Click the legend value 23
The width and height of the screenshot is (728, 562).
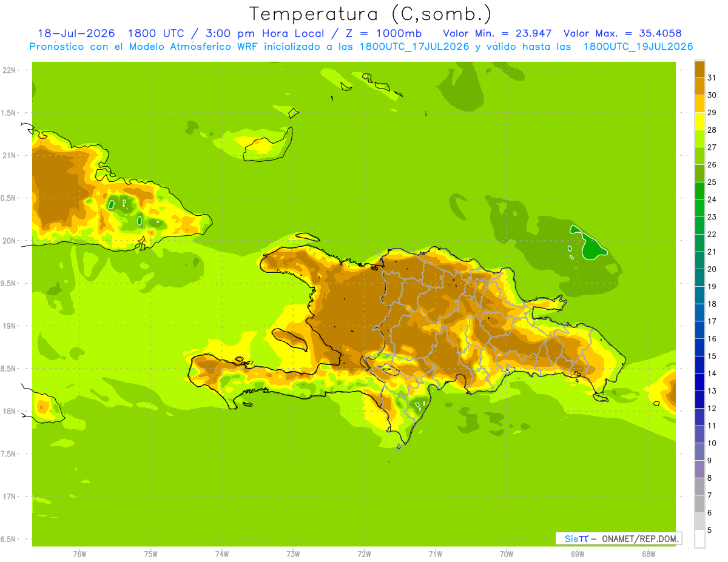click(712, 217)
